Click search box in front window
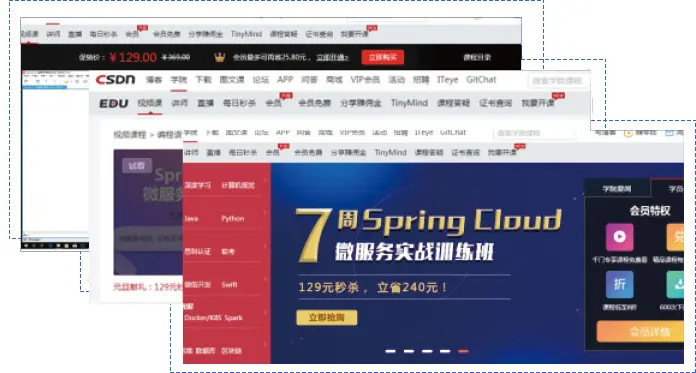Screen dimensions: 696x373 pyautogui.click(x=534, y=133)
